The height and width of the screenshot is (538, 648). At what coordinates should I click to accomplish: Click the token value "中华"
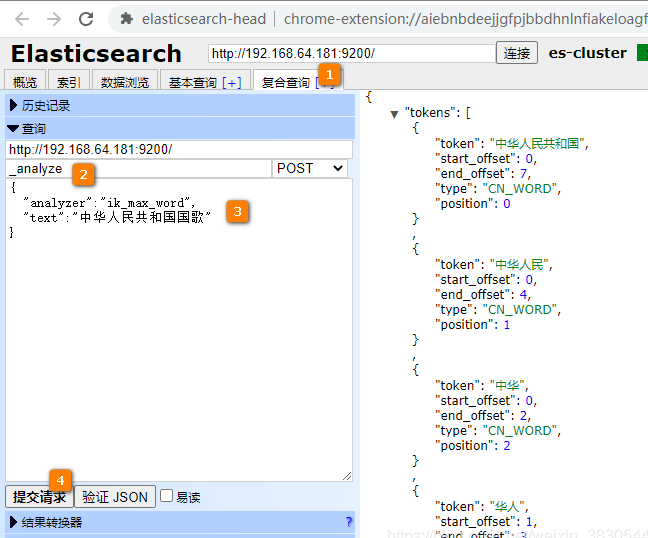(509, 386)
